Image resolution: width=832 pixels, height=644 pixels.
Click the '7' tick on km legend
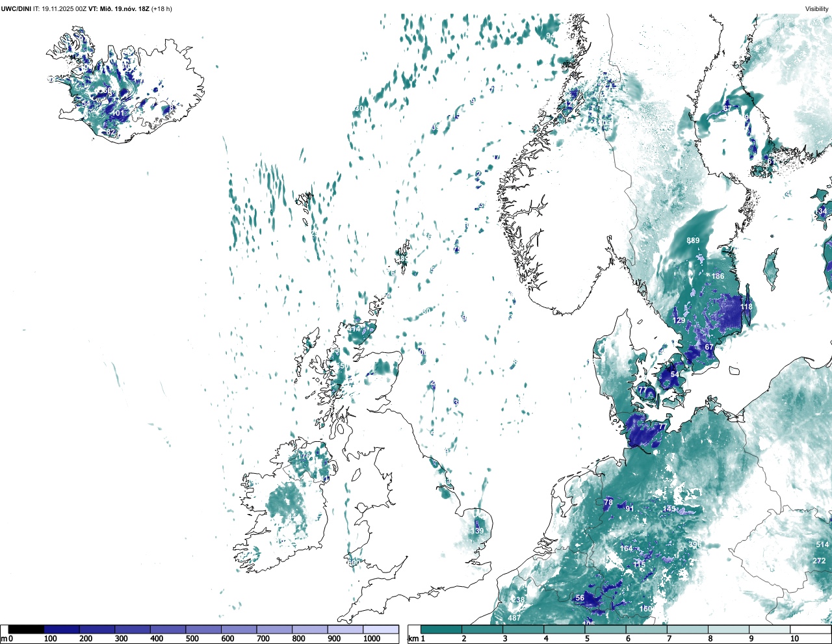pyautogui.click(x=669, y=639)
